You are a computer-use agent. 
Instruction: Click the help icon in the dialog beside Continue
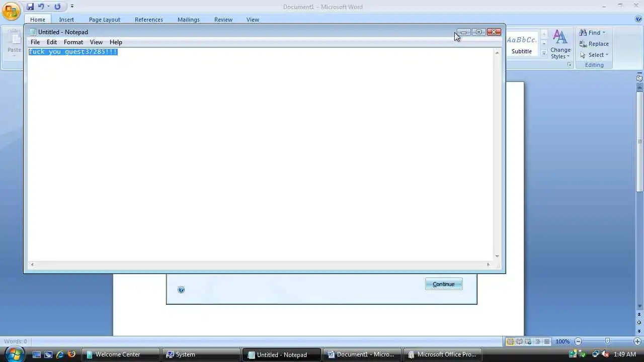[x=181, y=290]
